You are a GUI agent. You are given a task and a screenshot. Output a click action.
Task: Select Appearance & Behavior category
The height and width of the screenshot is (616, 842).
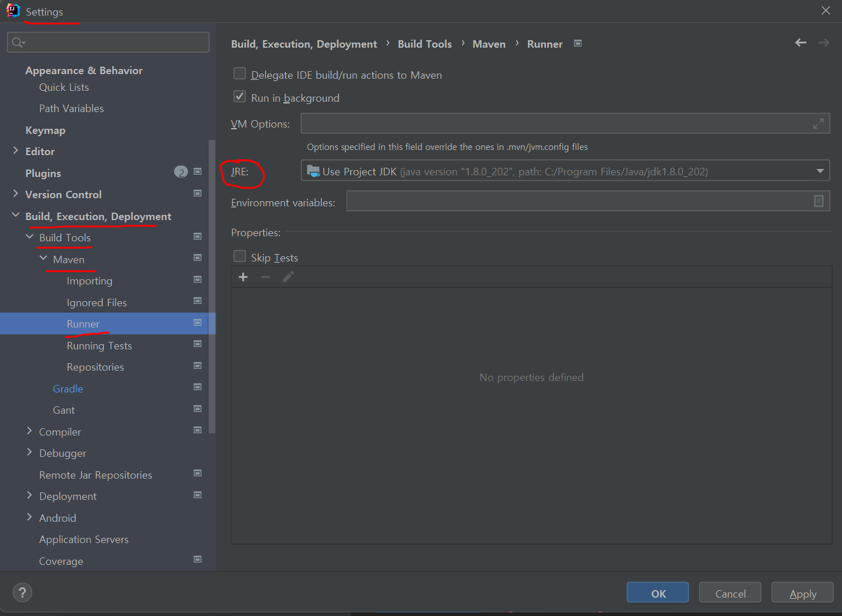tap(84, 70)
